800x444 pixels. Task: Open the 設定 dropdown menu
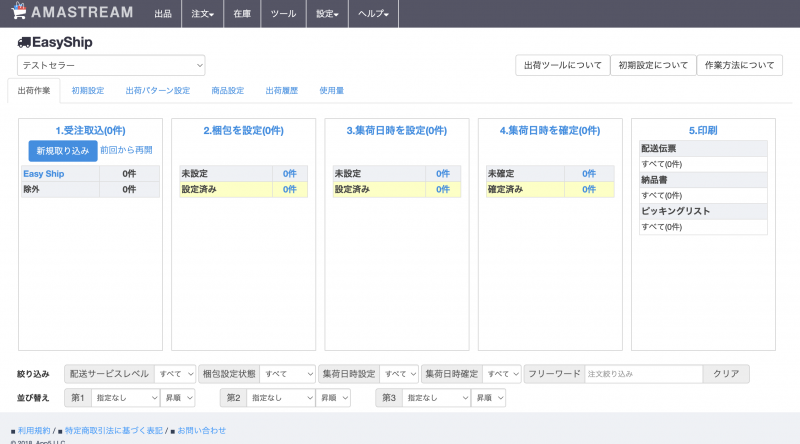(327, 14)
